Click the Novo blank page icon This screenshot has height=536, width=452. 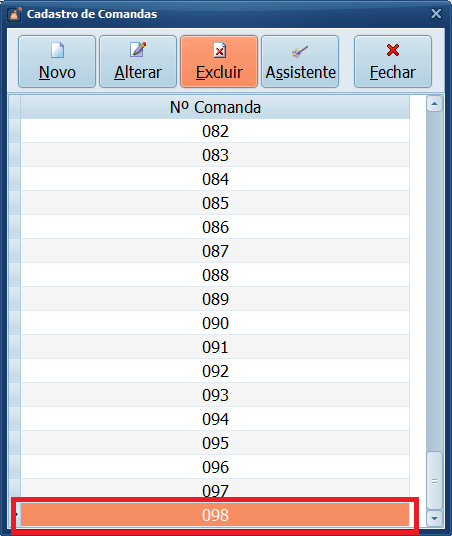pos(57,50)
